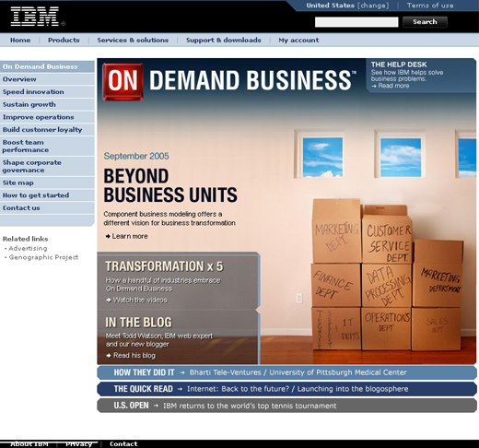Open Bharti Tele-Ventures case study link

click(225, 372)
